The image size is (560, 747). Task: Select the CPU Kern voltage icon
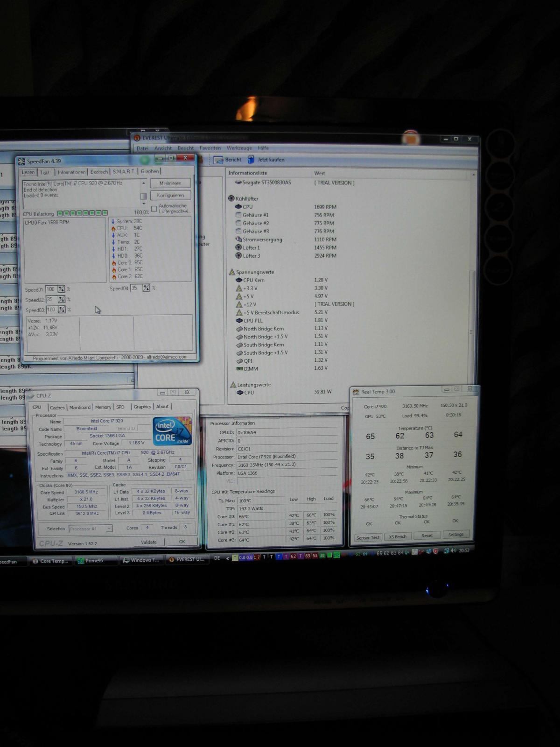[x=239, y=280]
